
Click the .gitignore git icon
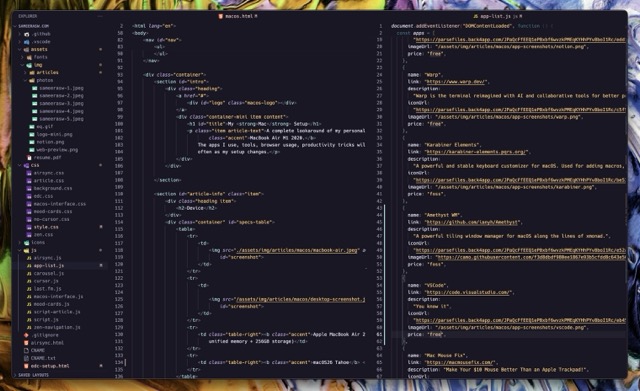point(26,335)
